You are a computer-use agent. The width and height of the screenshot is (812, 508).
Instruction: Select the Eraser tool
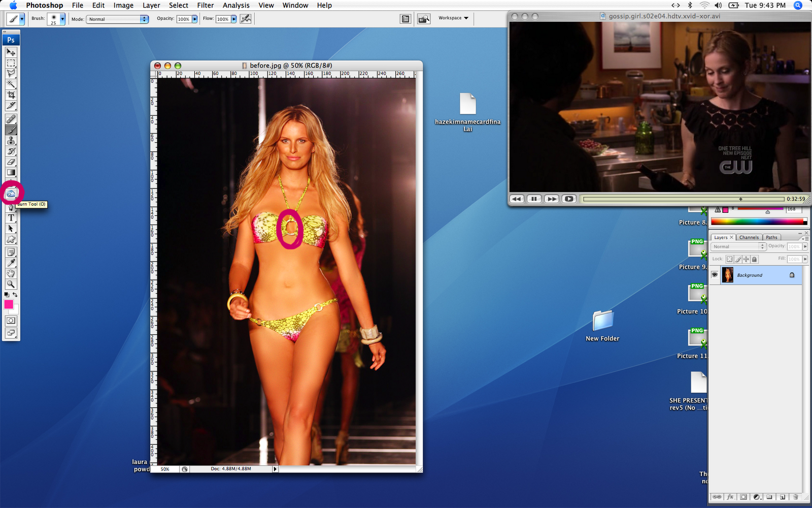(x=11, y=162)
